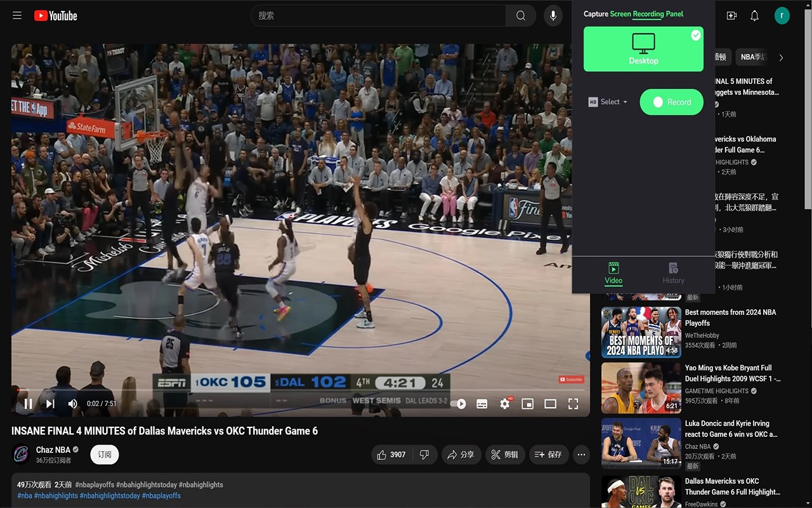Open the GAMETIME HIGHLIGHTS channel name
This screenshot has width=812, height=508.
[717, 391]
